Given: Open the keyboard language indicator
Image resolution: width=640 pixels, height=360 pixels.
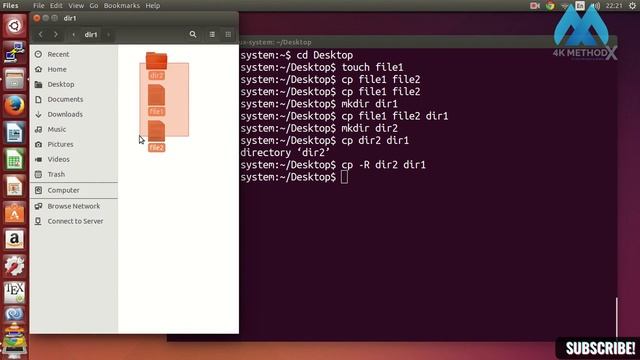Looking at the screenshot, I should point(580,5).
